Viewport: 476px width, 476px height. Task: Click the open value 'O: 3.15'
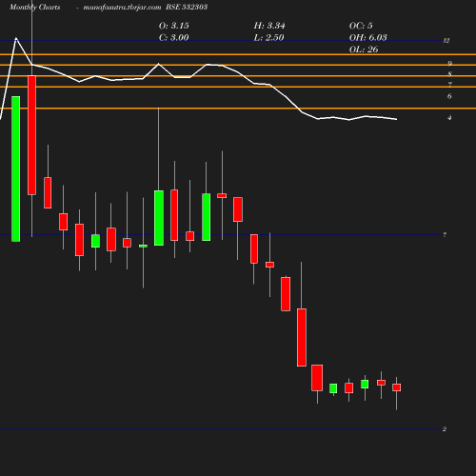[x=174, y=26]
